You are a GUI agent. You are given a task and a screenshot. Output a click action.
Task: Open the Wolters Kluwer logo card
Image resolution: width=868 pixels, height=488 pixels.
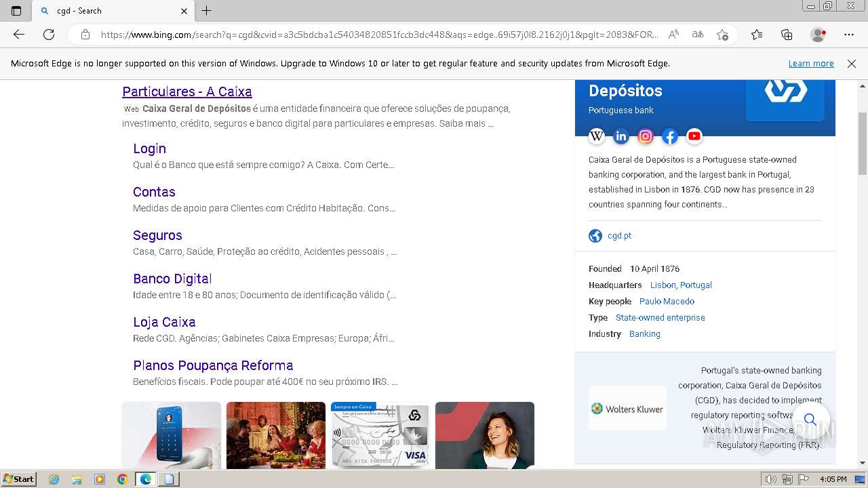pyautogui.click(x=627, y=409)
